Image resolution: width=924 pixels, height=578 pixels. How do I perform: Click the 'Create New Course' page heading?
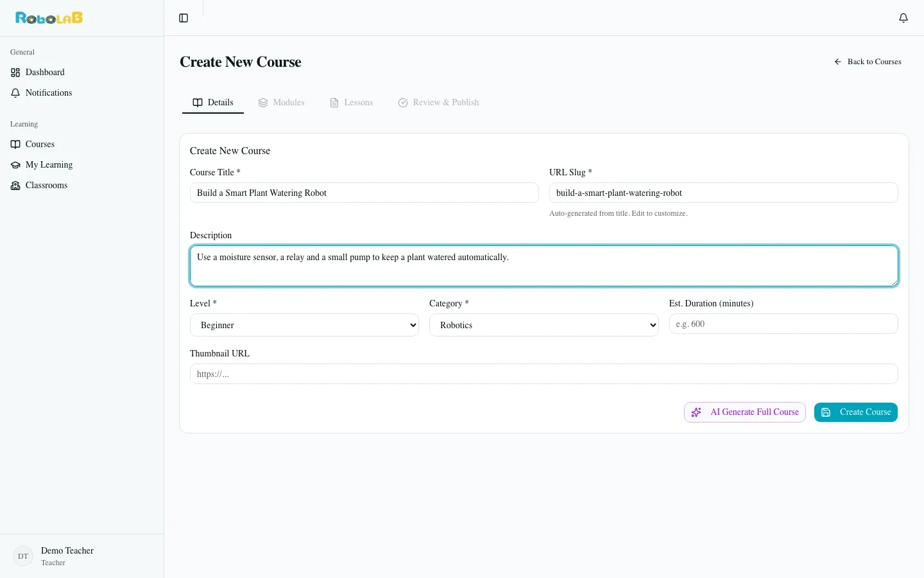click(241, 62)
